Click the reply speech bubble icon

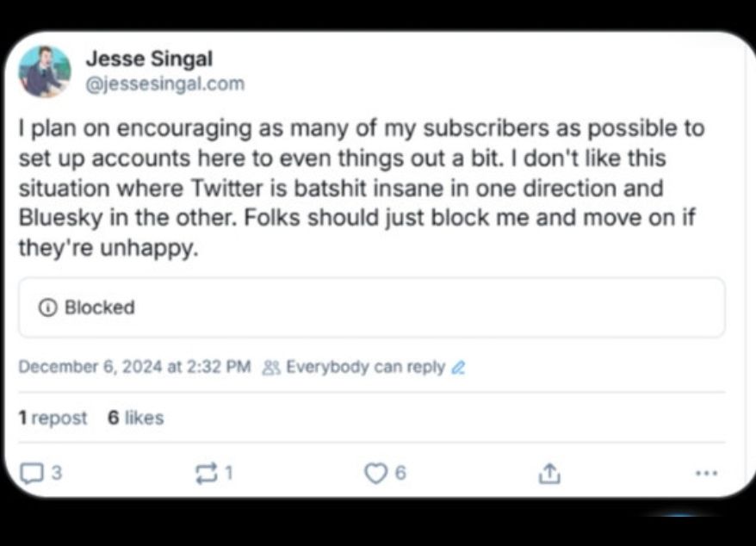tap(30, 473)
